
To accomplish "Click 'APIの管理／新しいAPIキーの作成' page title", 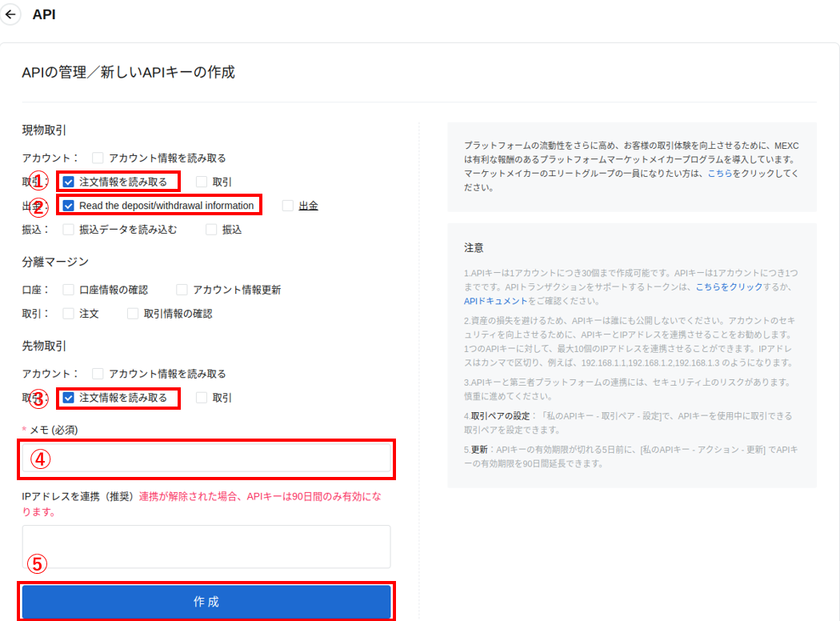I will (x=129, y=72).
